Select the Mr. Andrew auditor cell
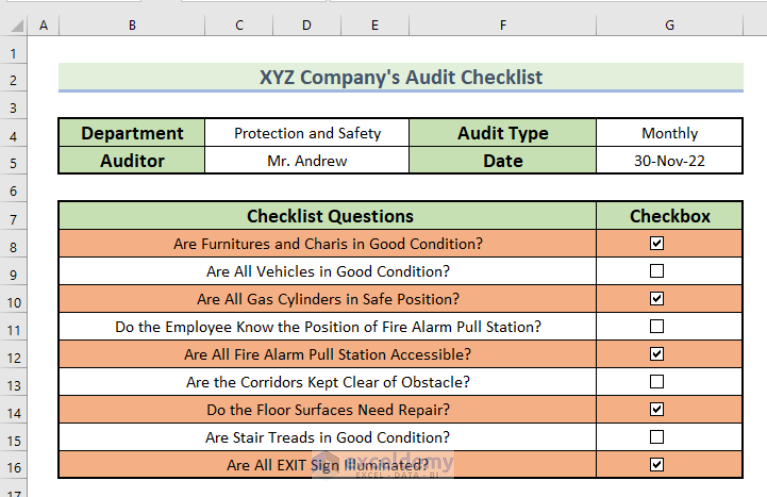This screenshot has height=497, width=767. (307, 160)
